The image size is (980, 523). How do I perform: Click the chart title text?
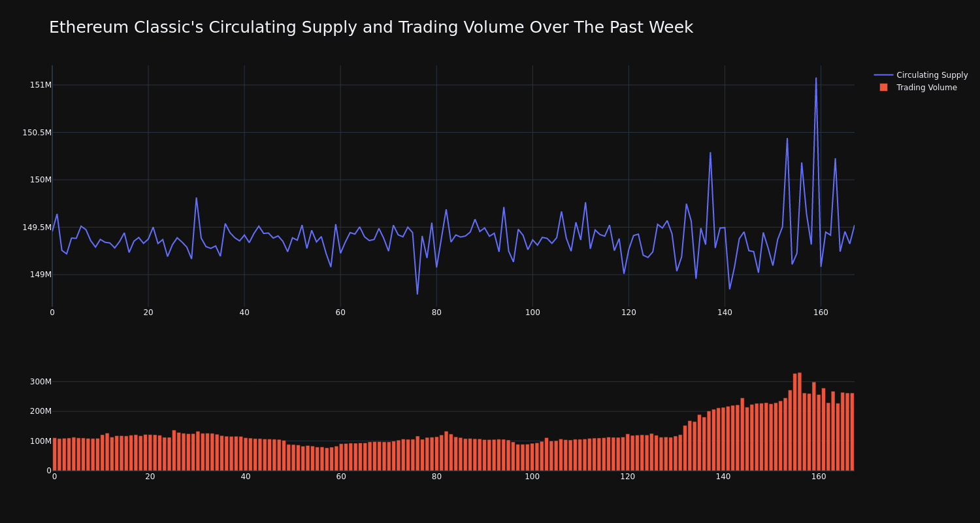371,27
